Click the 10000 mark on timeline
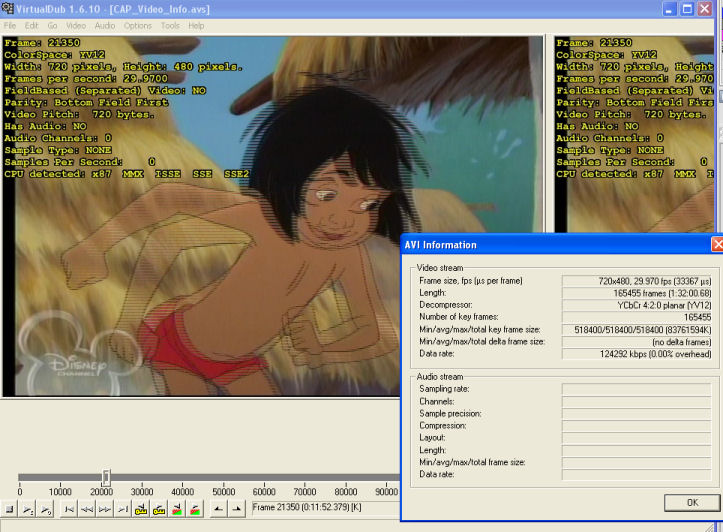 (60, 492)
